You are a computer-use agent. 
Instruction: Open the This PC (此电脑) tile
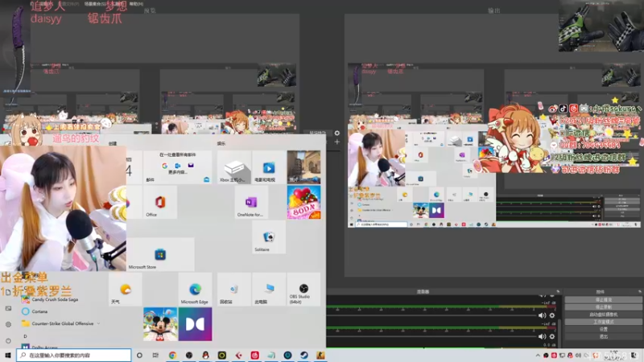[269, 290]
